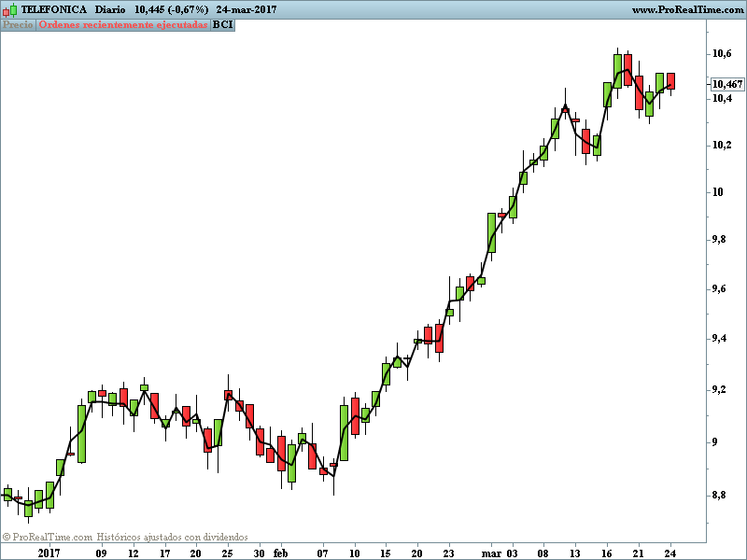Open Ordenes recientemente ejecutadas tab
The height and width of the screenshot is (560, 747).
123,25
